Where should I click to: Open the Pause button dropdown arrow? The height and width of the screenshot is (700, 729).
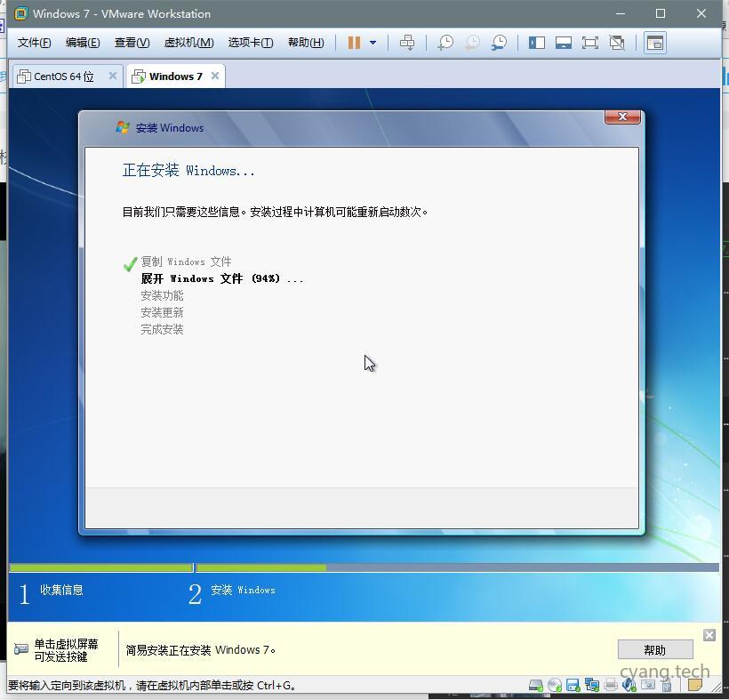coord(371,42)
